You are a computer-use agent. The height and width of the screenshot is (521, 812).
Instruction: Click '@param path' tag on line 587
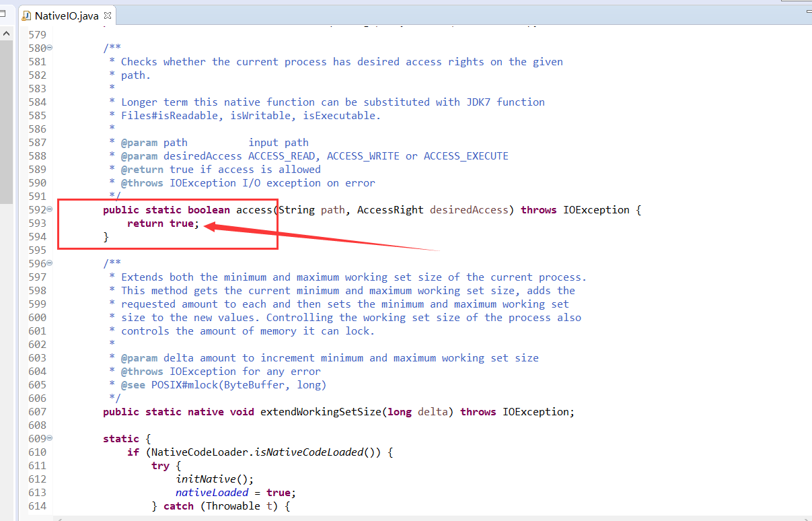coord(154,142)
